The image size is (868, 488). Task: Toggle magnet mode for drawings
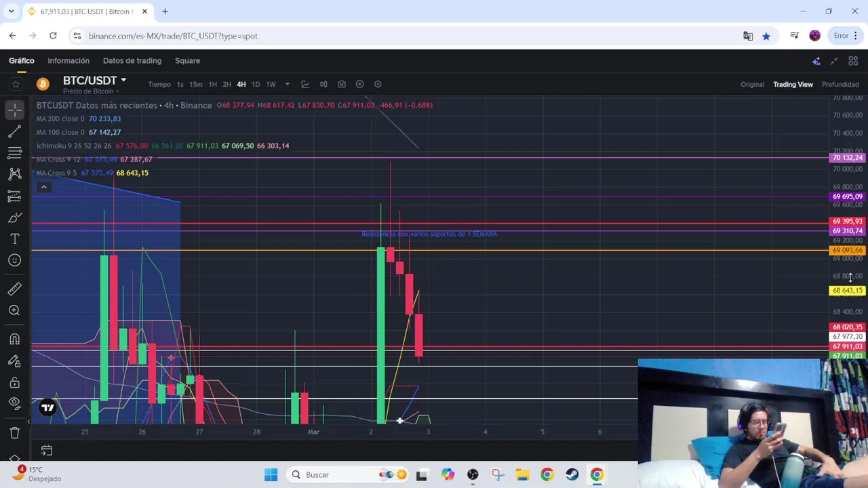pyautogui.click(x=14, y=339)
